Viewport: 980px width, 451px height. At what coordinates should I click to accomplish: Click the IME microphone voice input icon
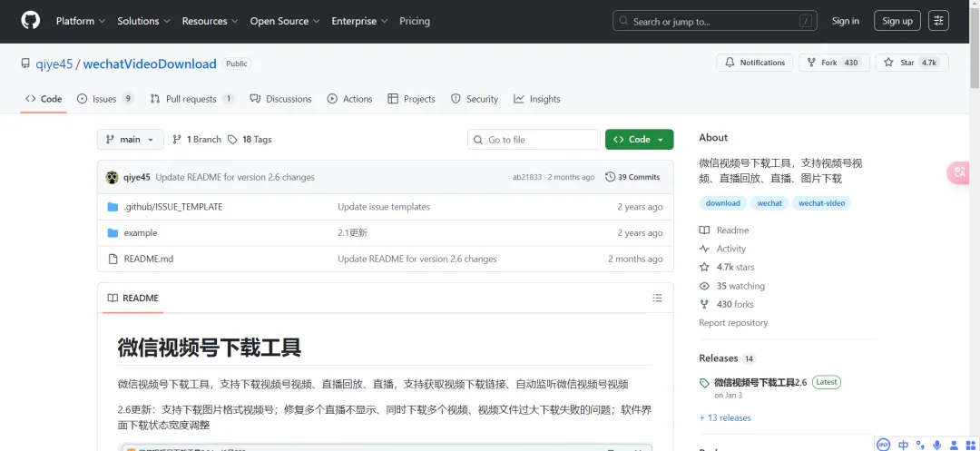point(936,445)
